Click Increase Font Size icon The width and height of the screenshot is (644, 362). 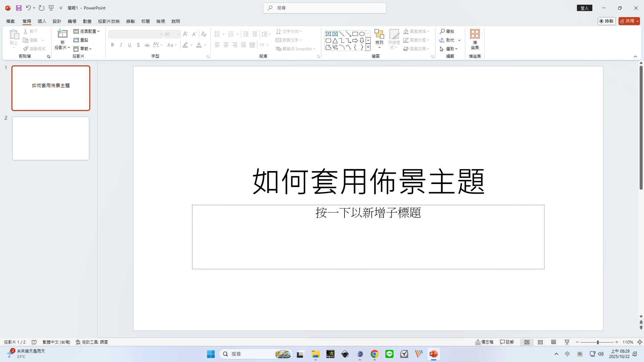185,34
